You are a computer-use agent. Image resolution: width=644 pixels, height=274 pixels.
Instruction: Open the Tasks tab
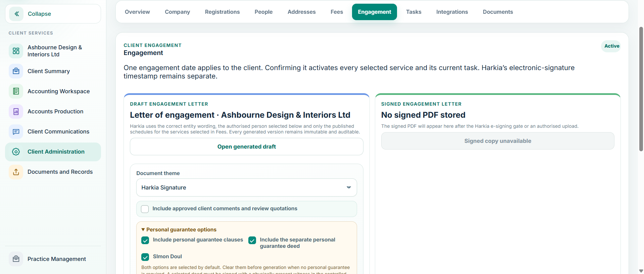point(413,12)
